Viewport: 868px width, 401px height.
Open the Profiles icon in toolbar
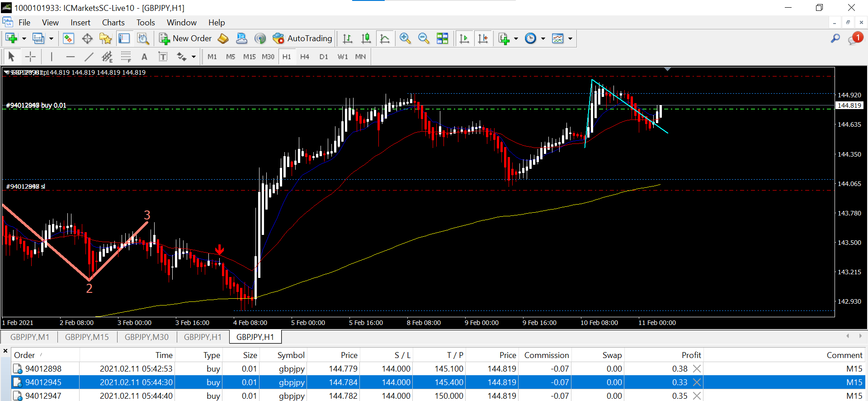(38, 38)
